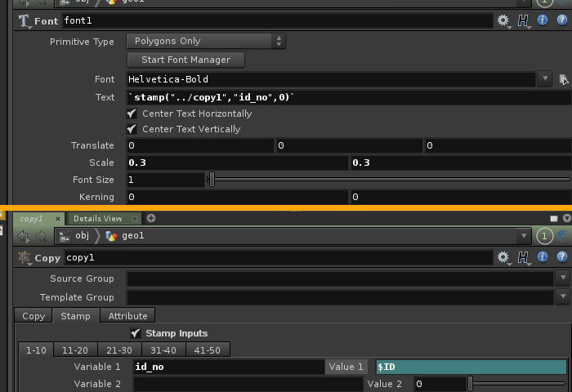Expand the Font name dropdown arrow
572x392 pixels.
click(545, 79)
